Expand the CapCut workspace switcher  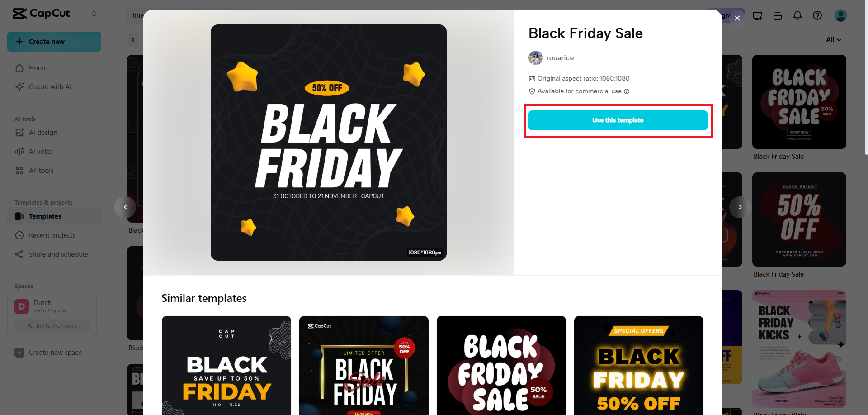(94, 14)
